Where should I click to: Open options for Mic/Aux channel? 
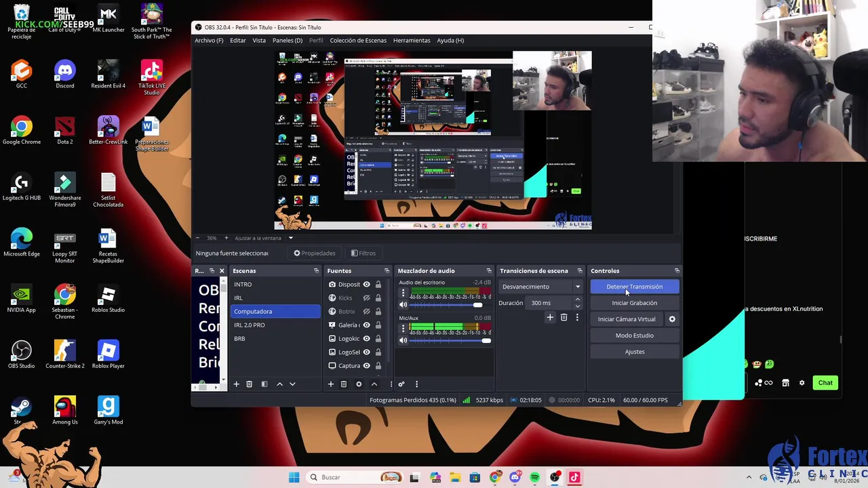click(403, 329)
